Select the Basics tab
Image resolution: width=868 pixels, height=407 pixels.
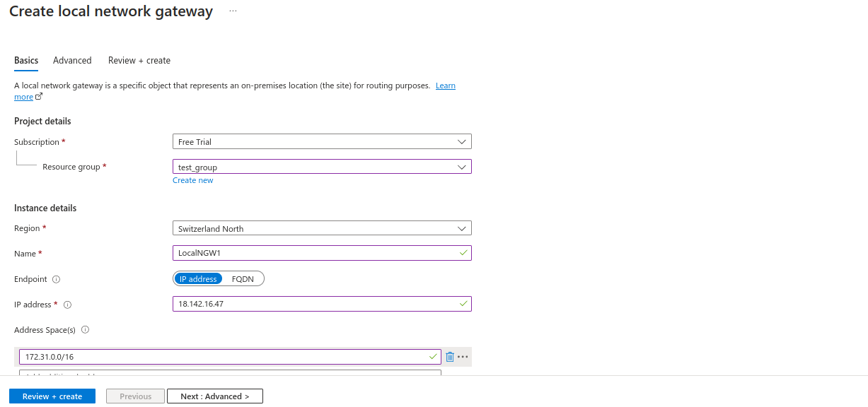pos(26,61)
